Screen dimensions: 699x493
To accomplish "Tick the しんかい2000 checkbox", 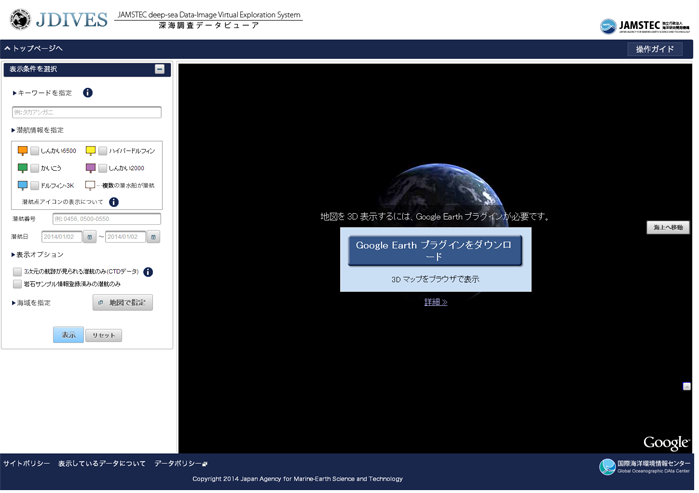I will coord(103,168).
